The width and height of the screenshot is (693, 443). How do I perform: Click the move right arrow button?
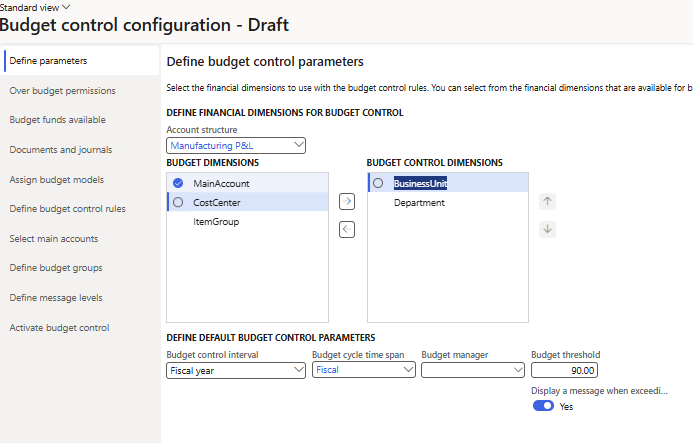(x=347, y=202)
